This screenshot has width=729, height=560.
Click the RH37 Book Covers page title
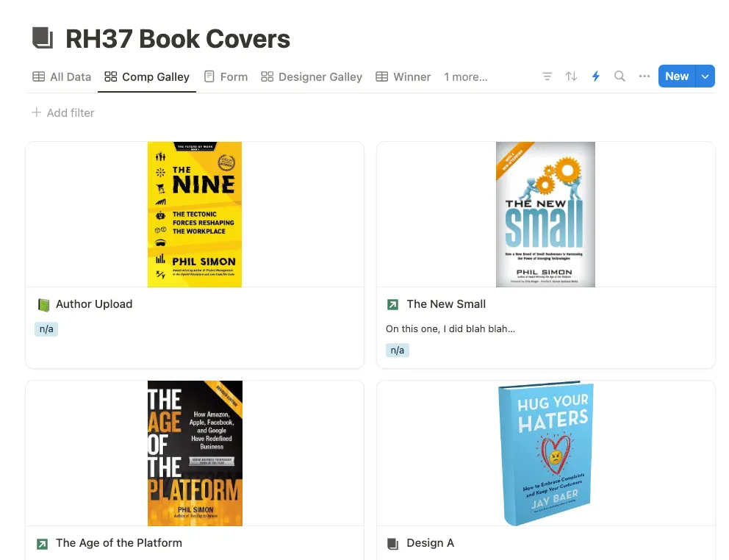point(178,39)
